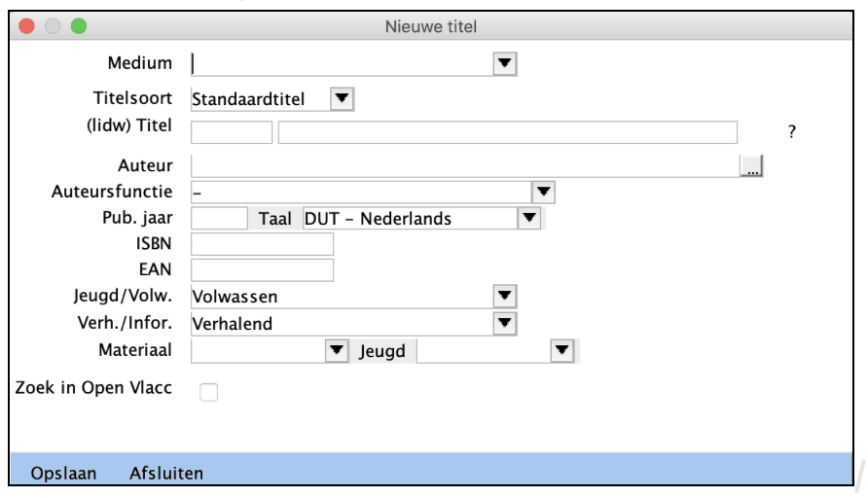Expand the Verh./Infor. Verhalend dropdown
Viewport: 868px width, 498px height.
click(504, 323)
